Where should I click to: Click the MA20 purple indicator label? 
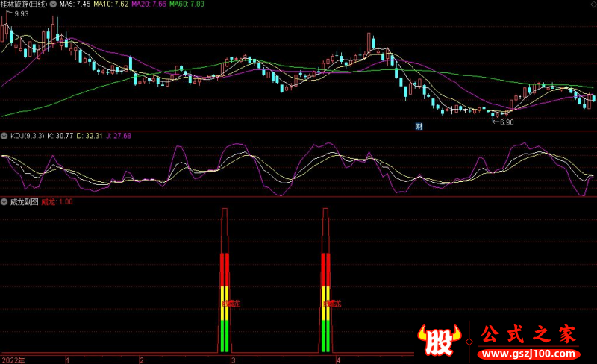pyautogui.click(x=148, y=4)
